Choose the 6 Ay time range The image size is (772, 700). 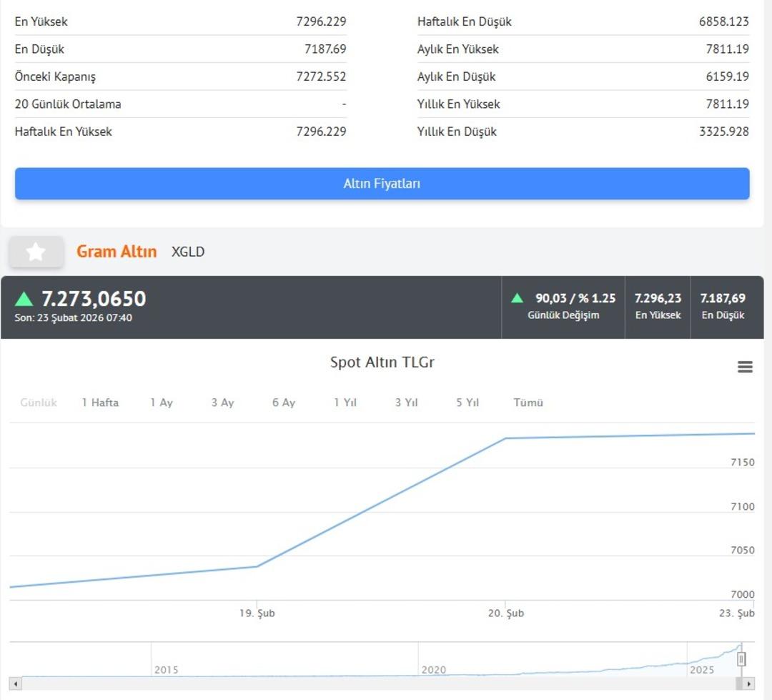pos(284,403)
